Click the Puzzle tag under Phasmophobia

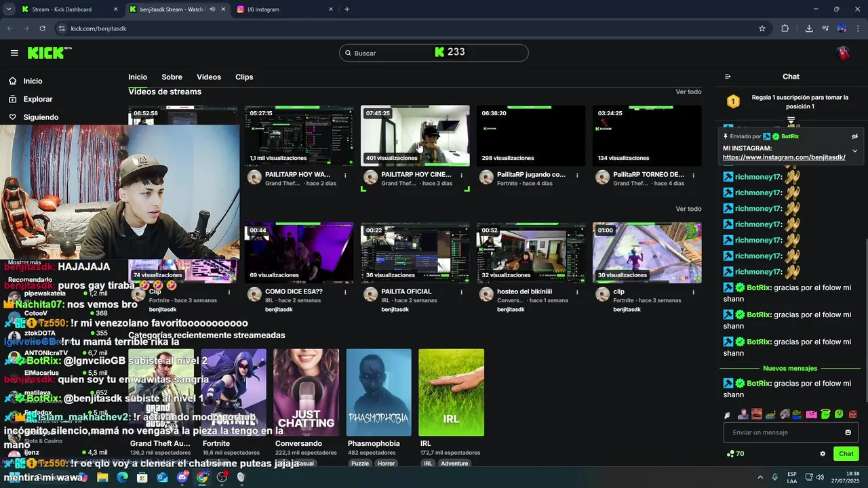(360, 464)
